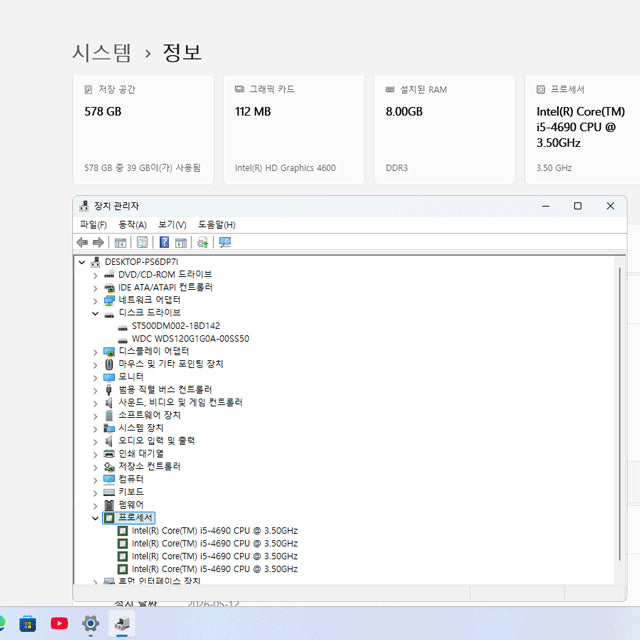640x640 pixels.
Task: Toggle the show/hide console tree toolbar icon
Action: point(120,242)
